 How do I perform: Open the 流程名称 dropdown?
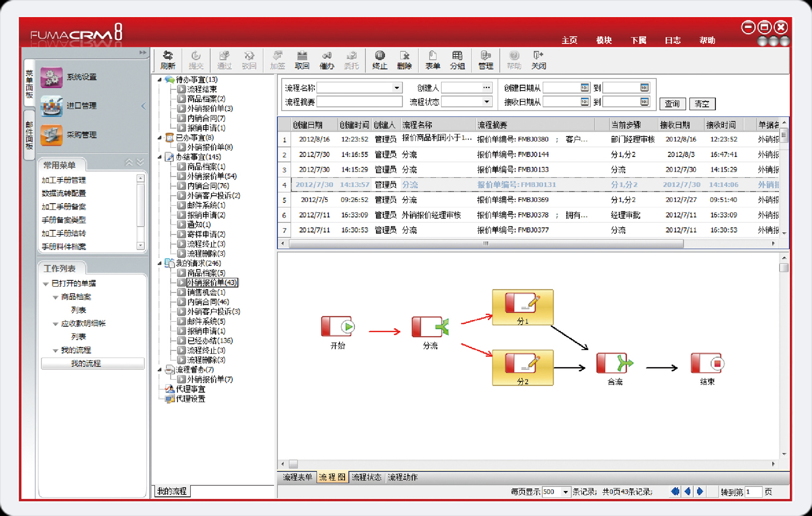coord(397,88)
